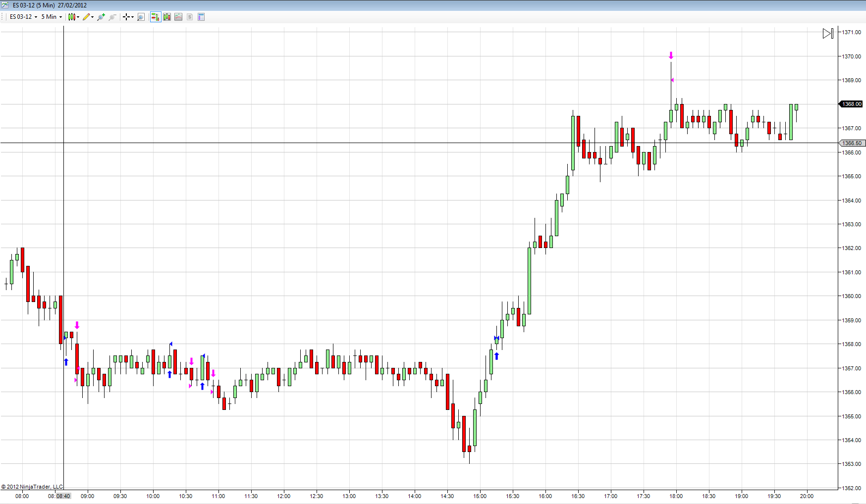Click the 12:00 time axis label
This screenshot has width=866, height=504.
(x=284, y=496)
